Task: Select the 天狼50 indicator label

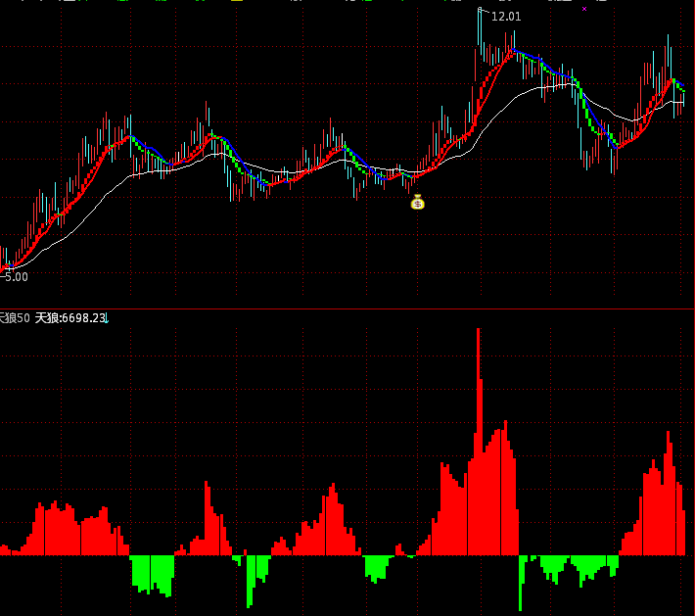Action: coord(15,318)
